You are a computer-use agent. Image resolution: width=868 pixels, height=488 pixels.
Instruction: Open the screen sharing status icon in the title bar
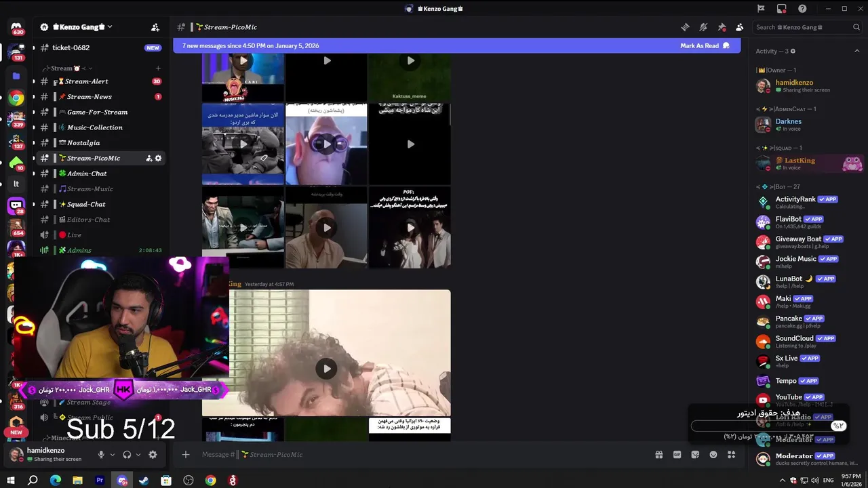782,9
